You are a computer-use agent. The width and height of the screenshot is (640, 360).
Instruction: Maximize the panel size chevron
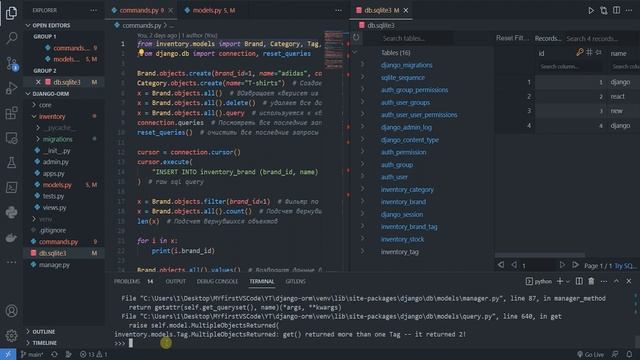coord(616,281)
